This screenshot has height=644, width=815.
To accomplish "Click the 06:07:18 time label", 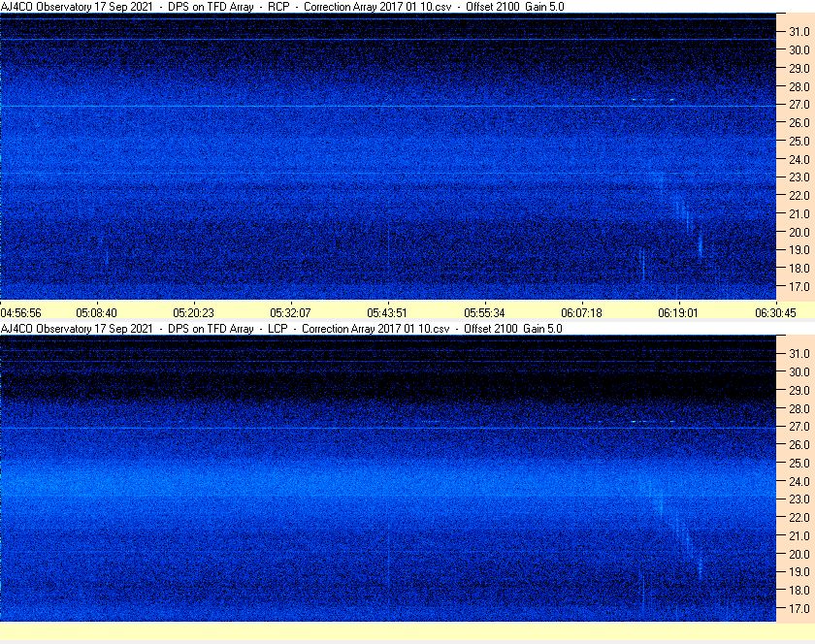I will [581, 313].
